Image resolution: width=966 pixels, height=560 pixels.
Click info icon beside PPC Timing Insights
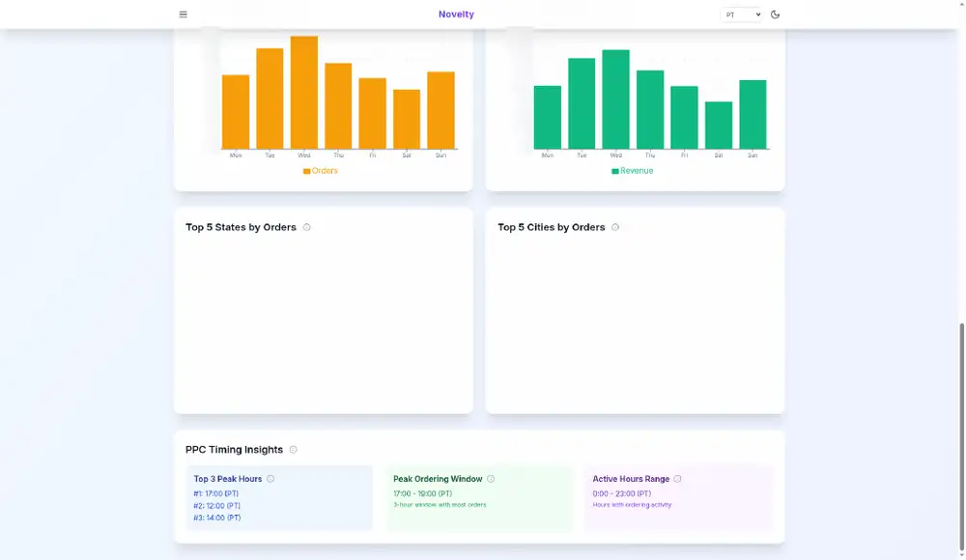294,450
